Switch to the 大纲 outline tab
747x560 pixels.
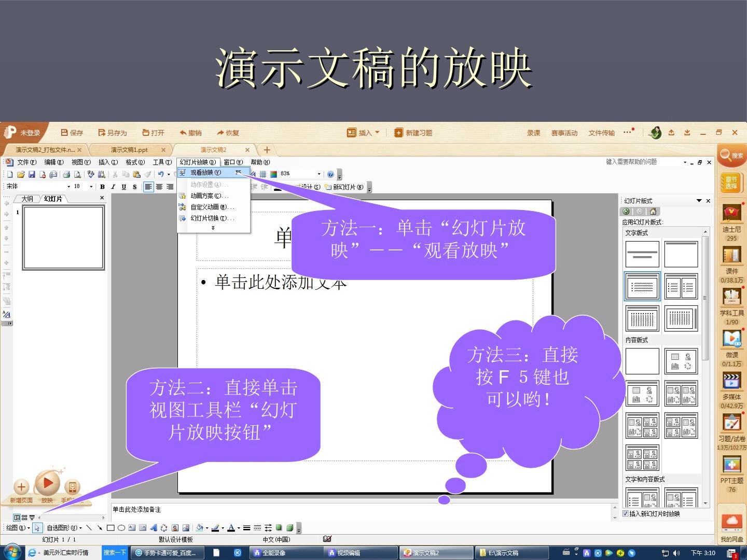tap(27, 199)
